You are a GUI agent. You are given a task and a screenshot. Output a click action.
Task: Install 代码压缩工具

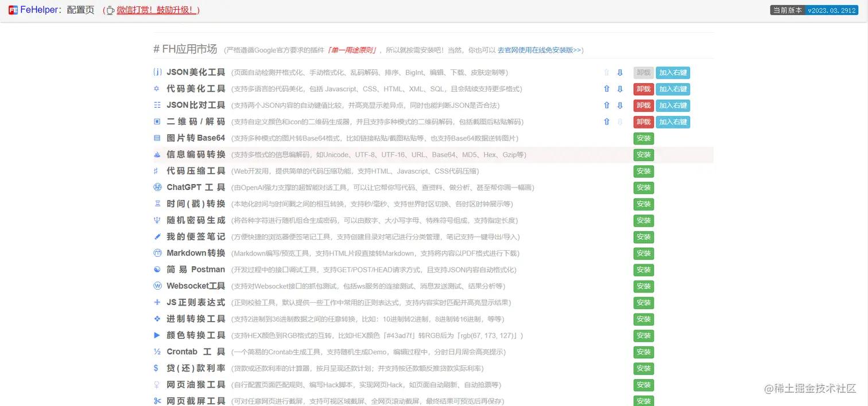644,171
